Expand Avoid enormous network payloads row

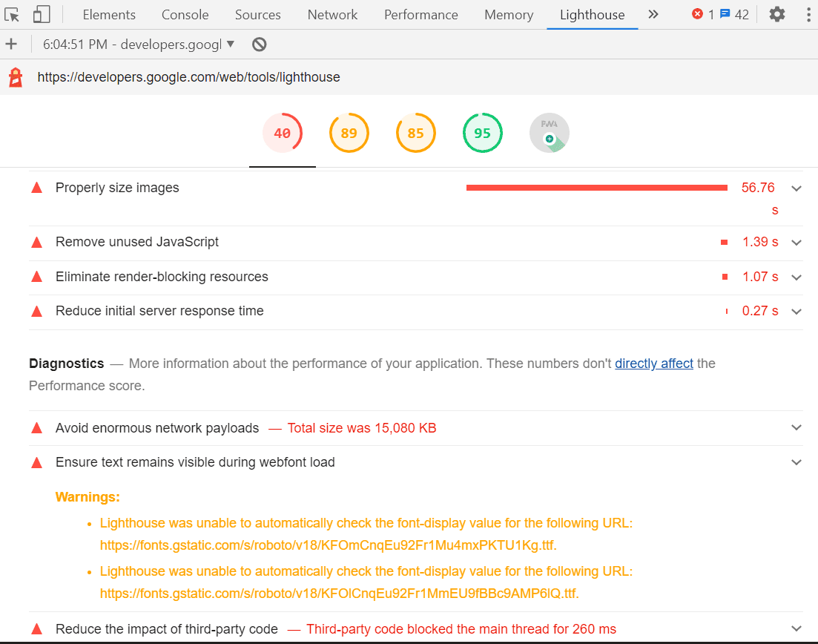point(796,428)
